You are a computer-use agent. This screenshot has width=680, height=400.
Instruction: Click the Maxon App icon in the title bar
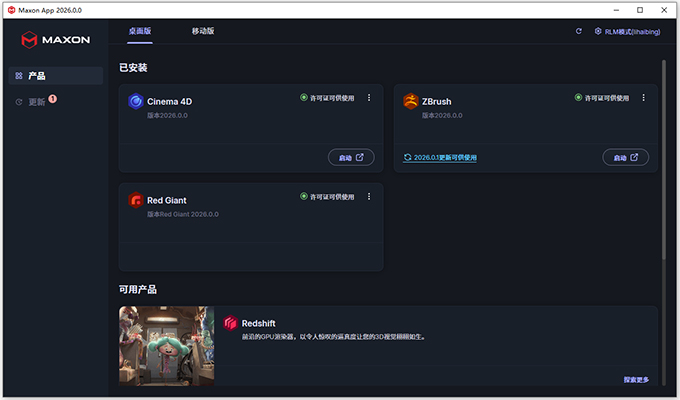[12, 10]
